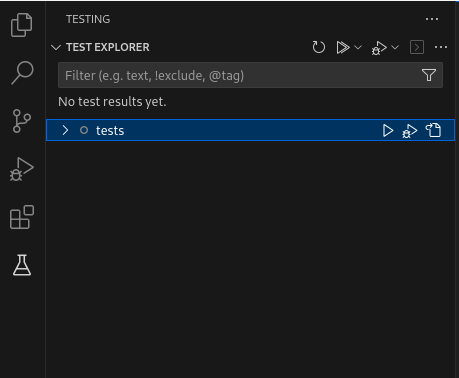
Task: Open Test Explorer section more actions
Action: 441,47
